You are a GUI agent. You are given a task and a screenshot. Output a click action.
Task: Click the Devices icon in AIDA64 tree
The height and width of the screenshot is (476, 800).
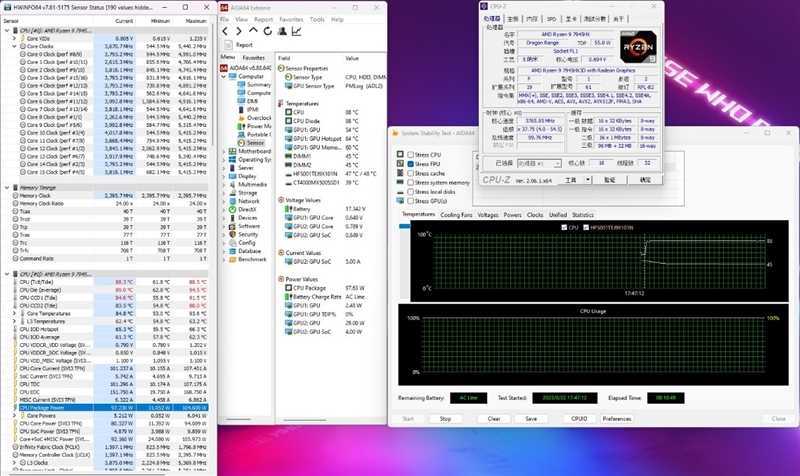click(232, 218)
